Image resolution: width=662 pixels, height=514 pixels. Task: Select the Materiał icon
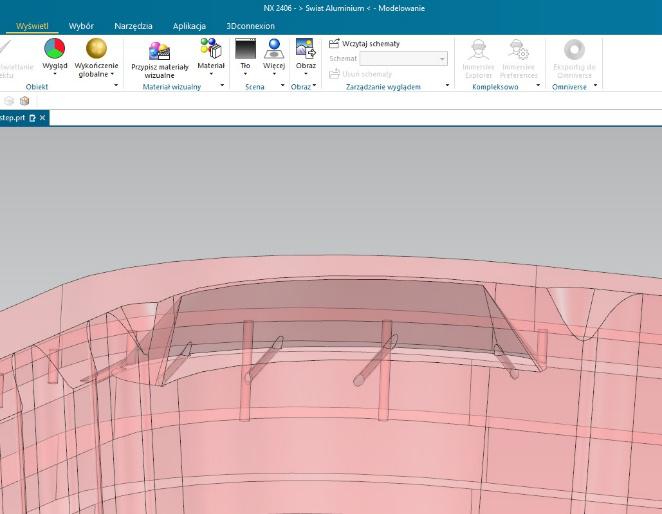(x=211, y=48)
